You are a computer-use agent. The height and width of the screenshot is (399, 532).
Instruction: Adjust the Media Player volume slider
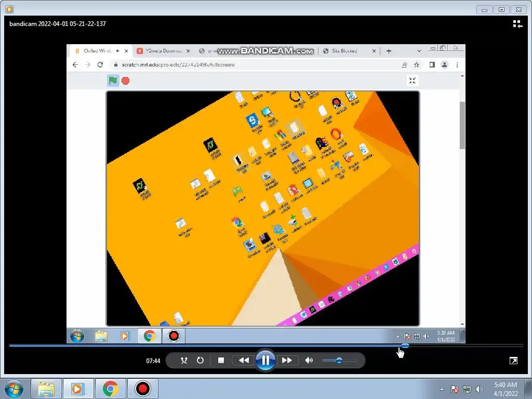point(339,361)
